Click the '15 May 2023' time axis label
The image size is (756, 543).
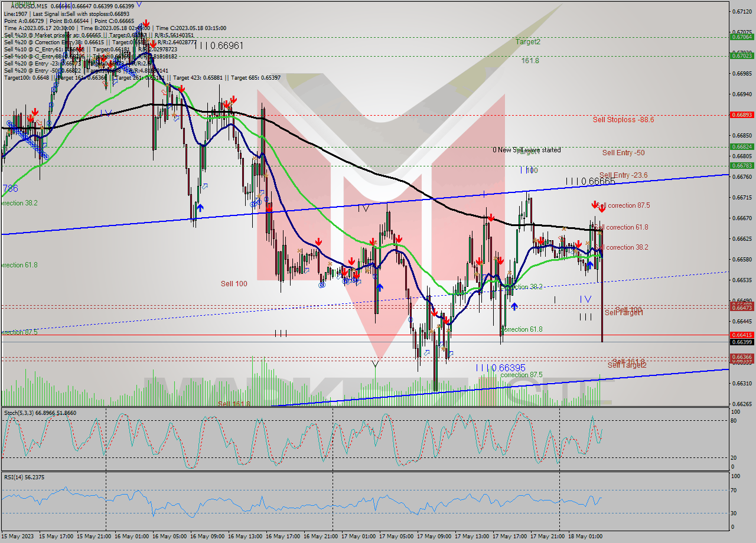pos(17,537)
